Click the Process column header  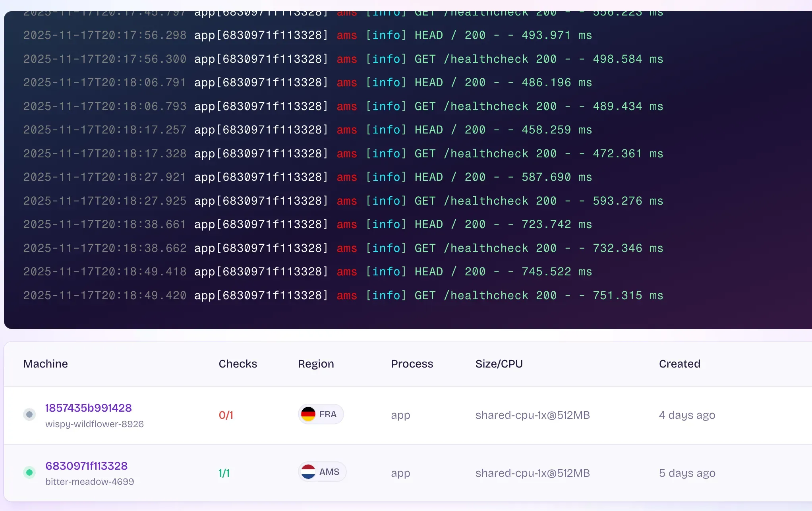(x=412, y=364)
